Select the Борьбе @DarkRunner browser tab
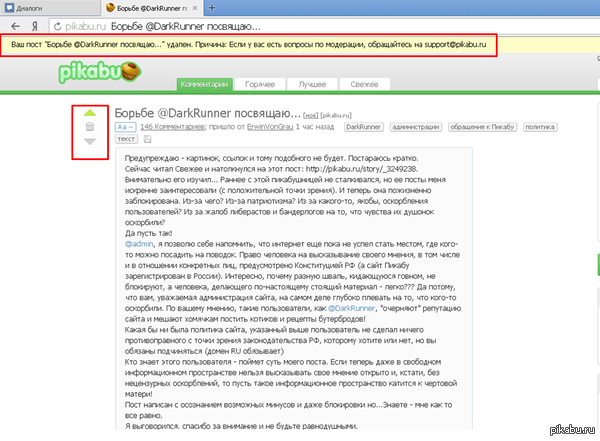 pyautogui.click(x=152, y=8)
